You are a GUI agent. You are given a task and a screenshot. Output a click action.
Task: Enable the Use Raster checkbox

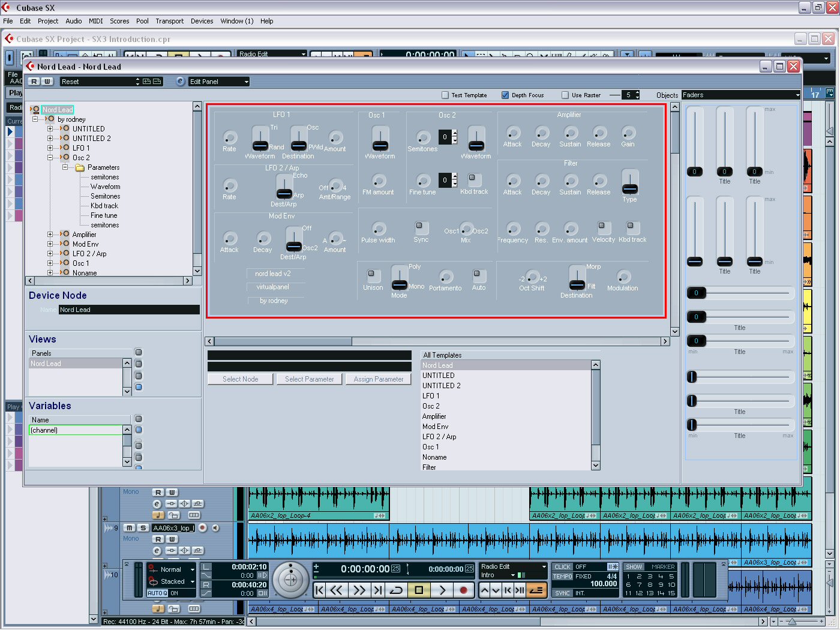[565, 95]
